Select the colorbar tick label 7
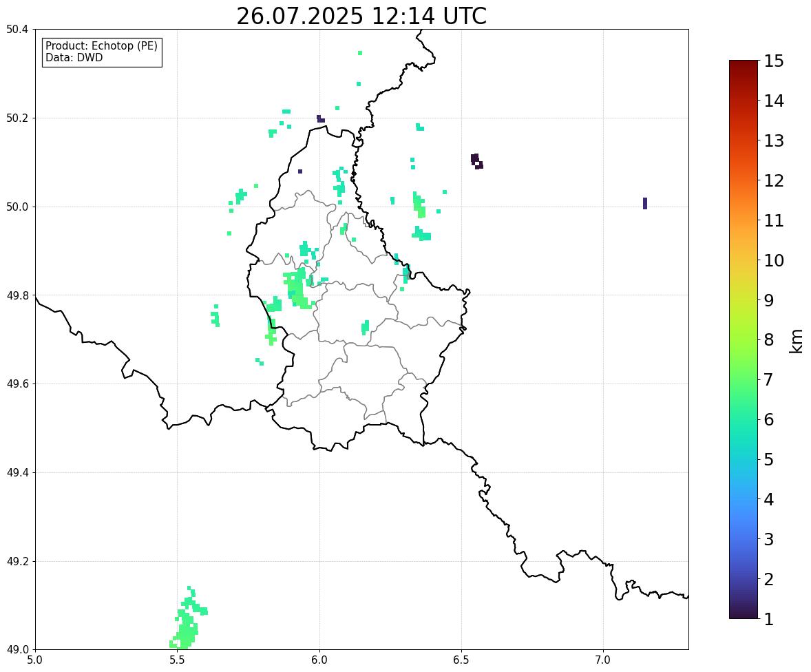This screenshot has width=811, height=672. coord(769,379)
